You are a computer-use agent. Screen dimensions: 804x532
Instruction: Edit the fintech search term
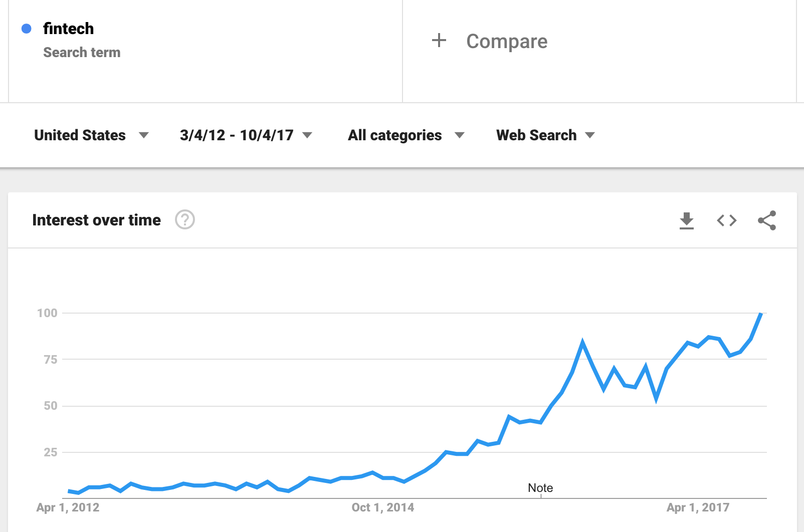69,29
